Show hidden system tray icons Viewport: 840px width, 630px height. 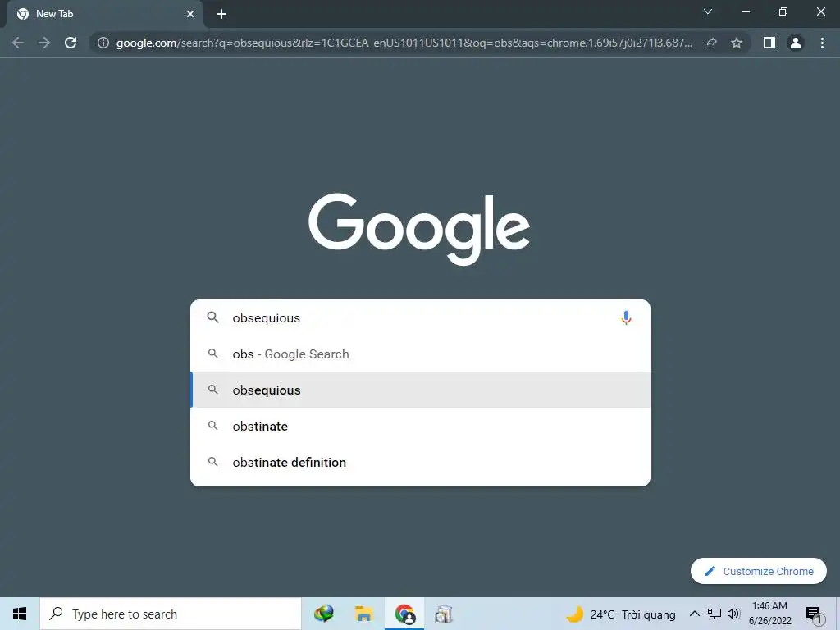[x=694, y=614]
